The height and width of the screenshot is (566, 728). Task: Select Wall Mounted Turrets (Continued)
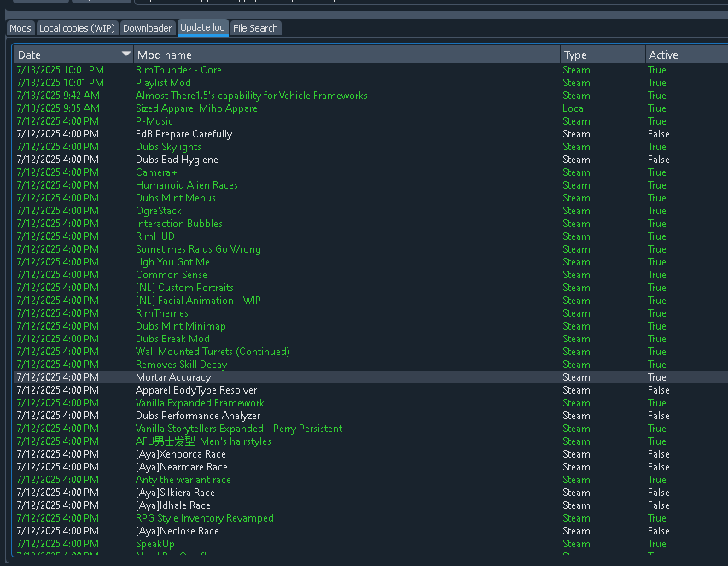point(213,352)
